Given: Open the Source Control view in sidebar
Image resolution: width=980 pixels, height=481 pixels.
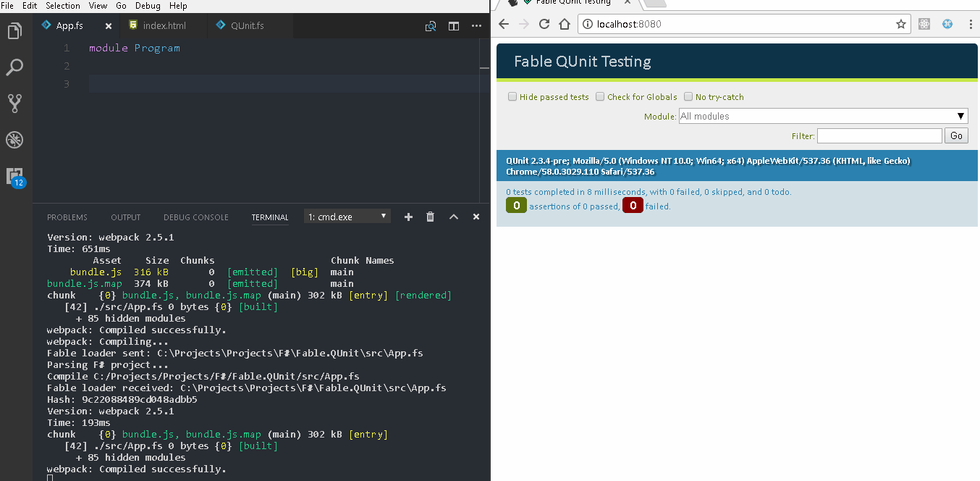Looking at the screenshot, I should pyautogui.click(x=14, y=103).
